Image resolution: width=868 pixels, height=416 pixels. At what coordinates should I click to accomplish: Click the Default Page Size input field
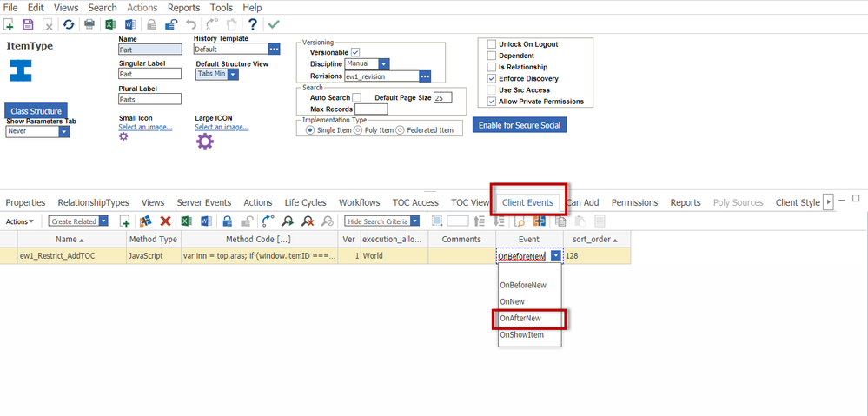pos(441,98)
